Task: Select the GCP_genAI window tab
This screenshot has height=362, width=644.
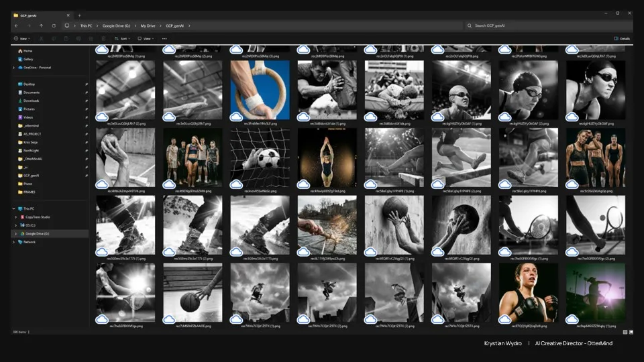Action: [x=41, y=15]
